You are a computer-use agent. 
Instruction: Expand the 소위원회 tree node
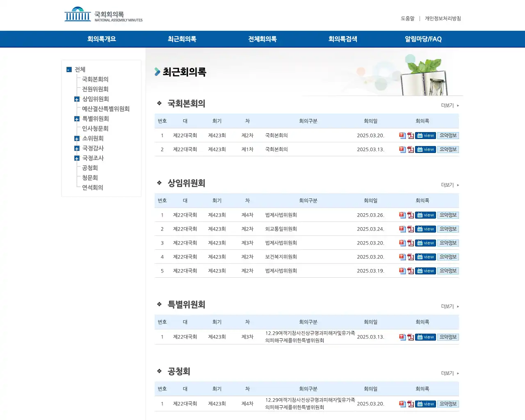click(77, 139)
